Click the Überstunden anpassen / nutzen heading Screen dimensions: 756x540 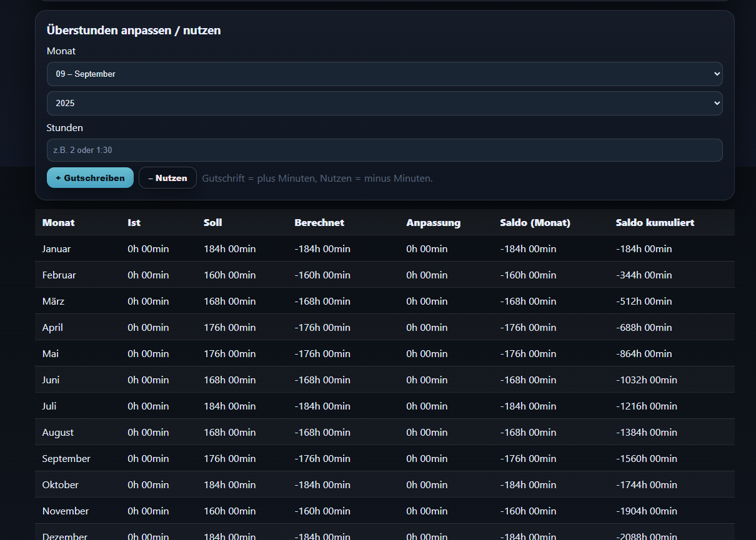[x=133, y=30]
